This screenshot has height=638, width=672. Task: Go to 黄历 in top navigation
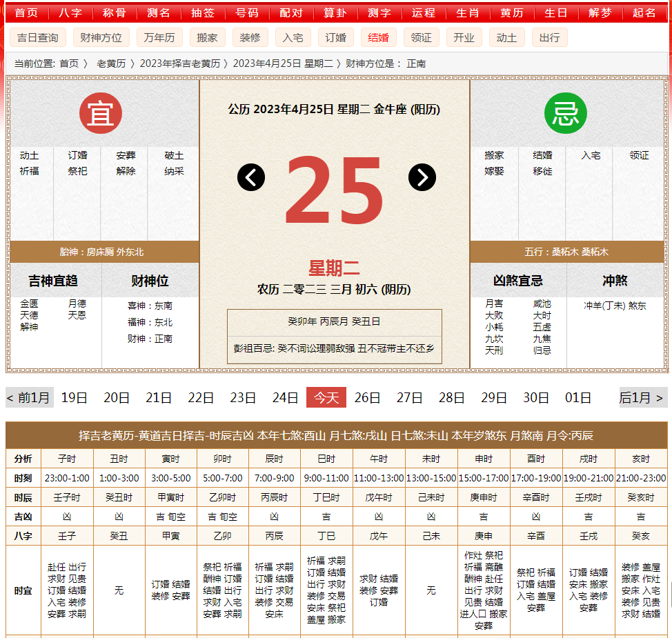click(512, 13)
